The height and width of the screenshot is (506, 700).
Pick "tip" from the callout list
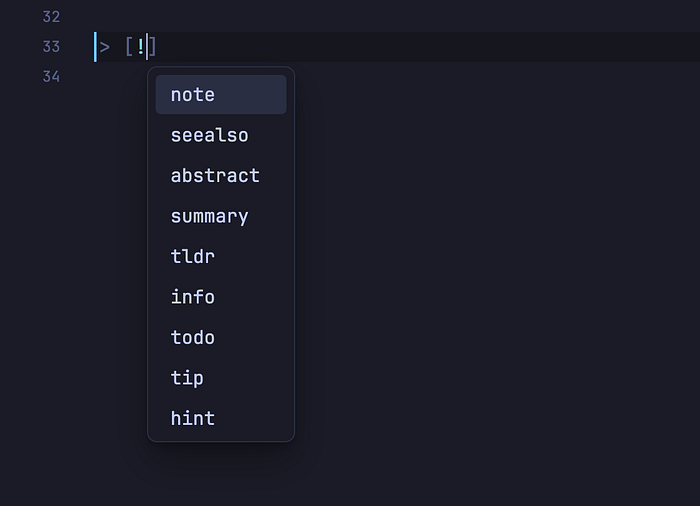point(221,378)
